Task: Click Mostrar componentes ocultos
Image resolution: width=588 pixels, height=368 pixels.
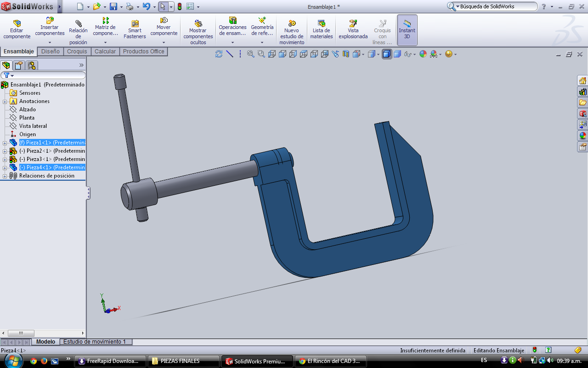Action: pos(198,32)
